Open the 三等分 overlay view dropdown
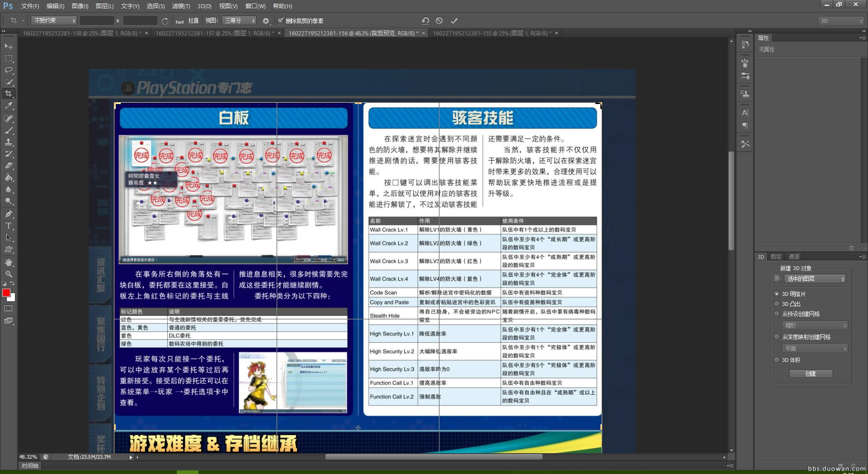 [240, 21]
